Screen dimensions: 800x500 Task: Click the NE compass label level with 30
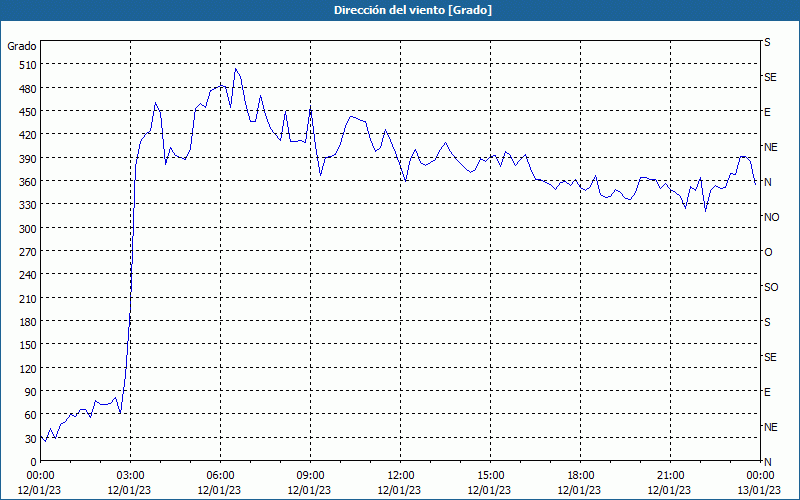(x=770, y=427)
